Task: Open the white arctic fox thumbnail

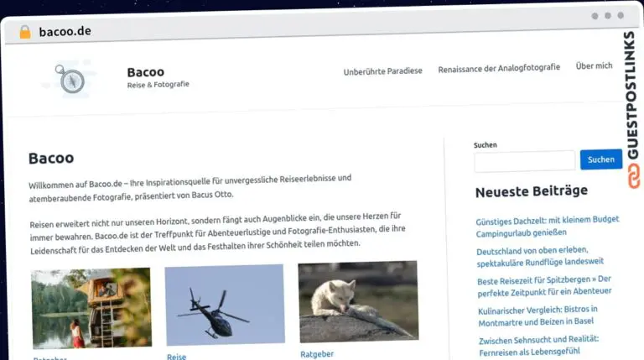Action: pos(358,301)
